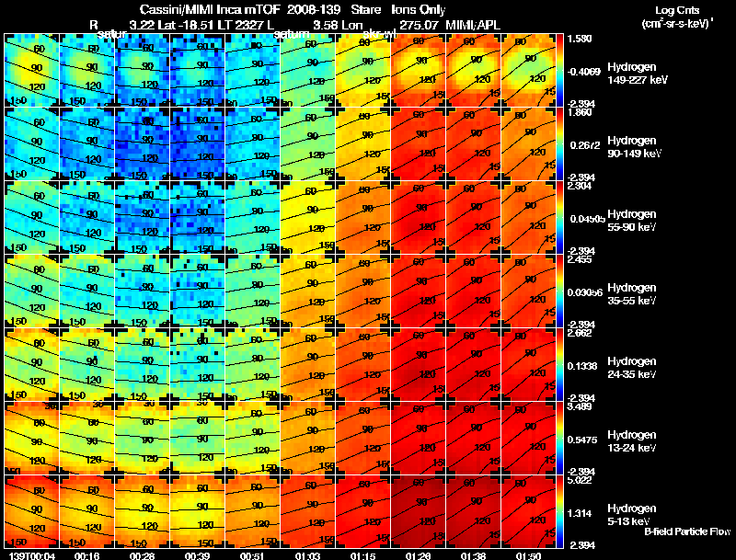The image size is (736, 560).
Task: Select the 'Ions Only' text in title
Action: [418, 10]
